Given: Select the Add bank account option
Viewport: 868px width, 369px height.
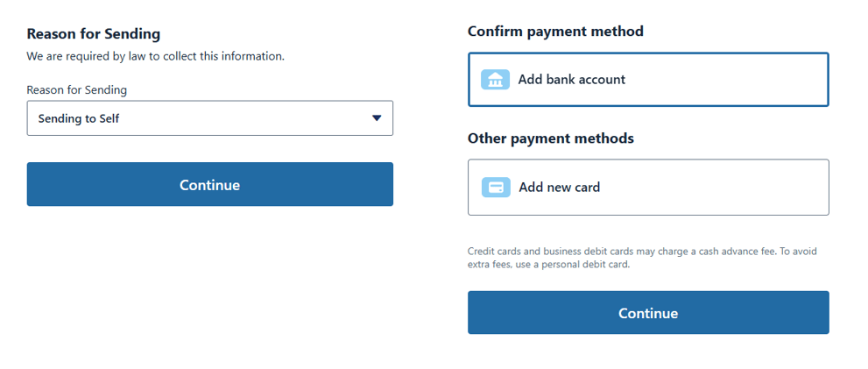Looking at the screenshot, I should (648, 80).
